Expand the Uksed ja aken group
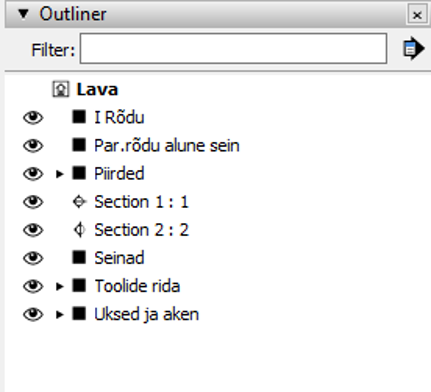Viewport: 431px width, 392px height. 60,314
